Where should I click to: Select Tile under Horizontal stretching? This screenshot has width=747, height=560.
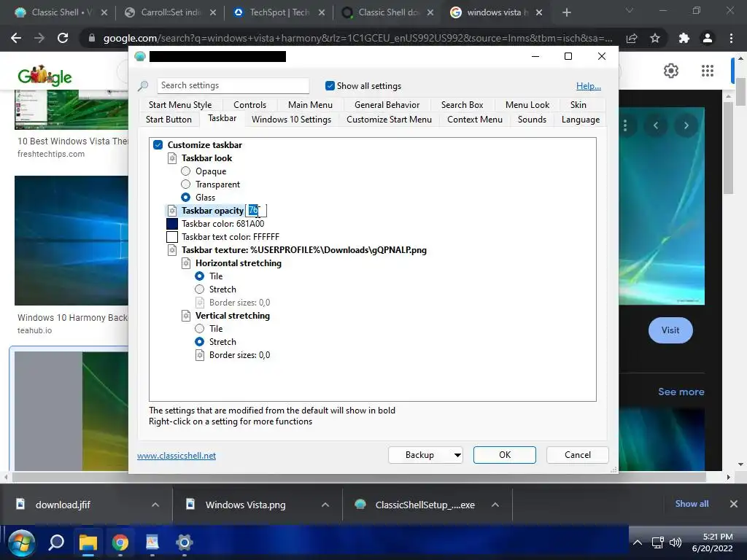coord(200,276)
